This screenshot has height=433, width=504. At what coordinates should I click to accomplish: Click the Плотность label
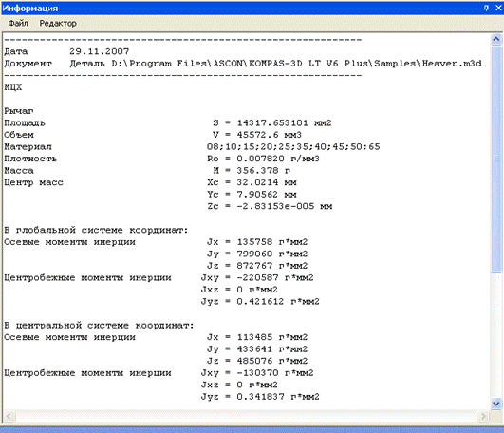coord(30,159)
